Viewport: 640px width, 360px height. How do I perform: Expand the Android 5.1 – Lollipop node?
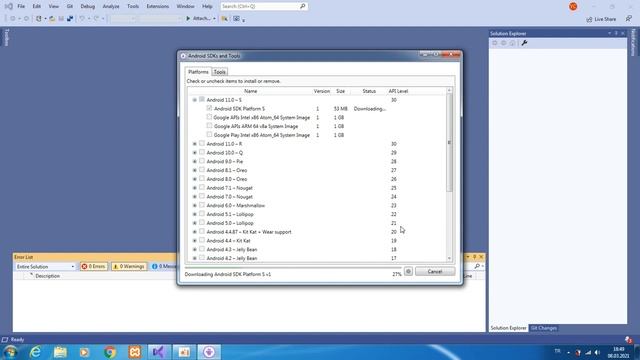pyautogui.click(x=195, y=214)
